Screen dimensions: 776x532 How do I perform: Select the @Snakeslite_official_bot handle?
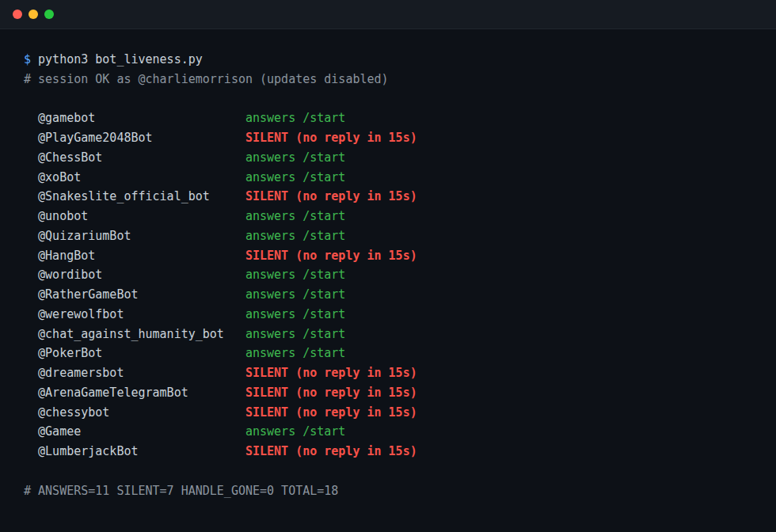coord(124,196)
